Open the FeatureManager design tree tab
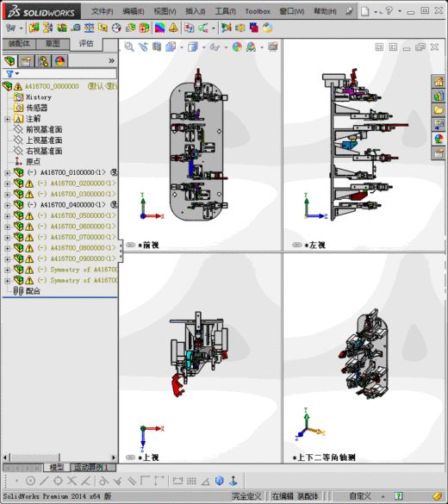The image size is (448, 504). point(10,61)
